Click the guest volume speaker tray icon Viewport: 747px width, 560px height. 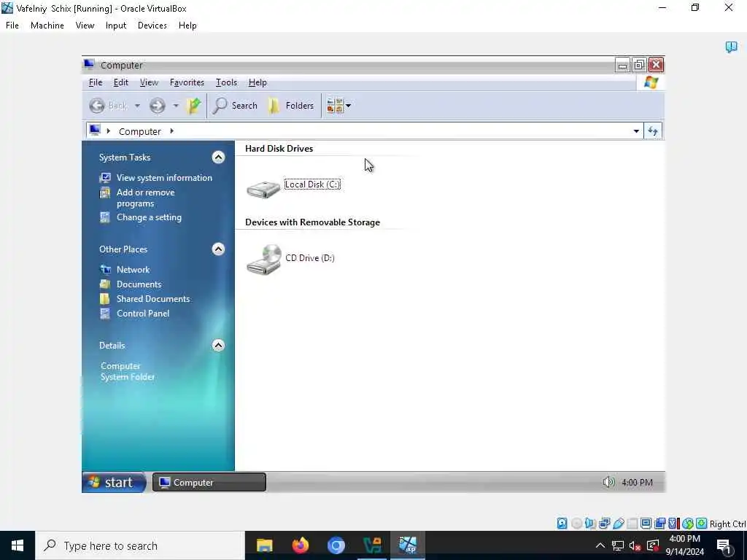point(608,483)
